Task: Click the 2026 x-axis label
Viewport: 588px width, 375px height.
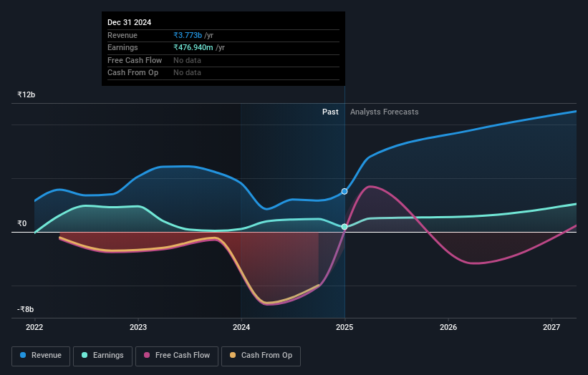Action: coord(448,327)
